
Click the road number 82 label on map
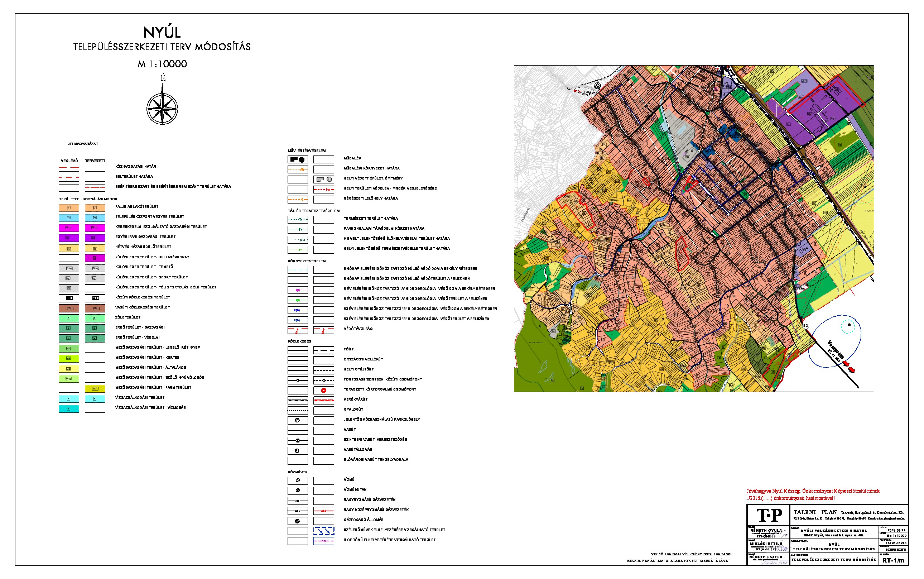pos(805,325)
